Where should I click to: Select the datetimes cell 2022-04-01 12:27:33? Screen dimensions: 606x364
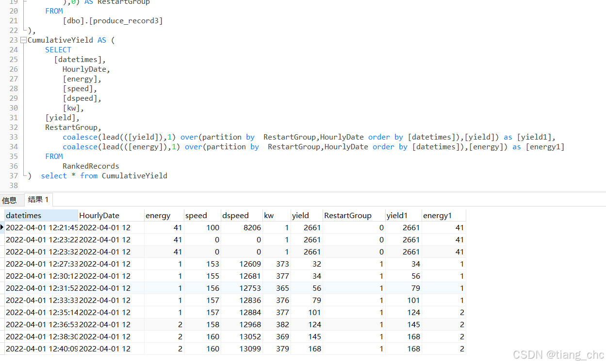pos(42,264)
